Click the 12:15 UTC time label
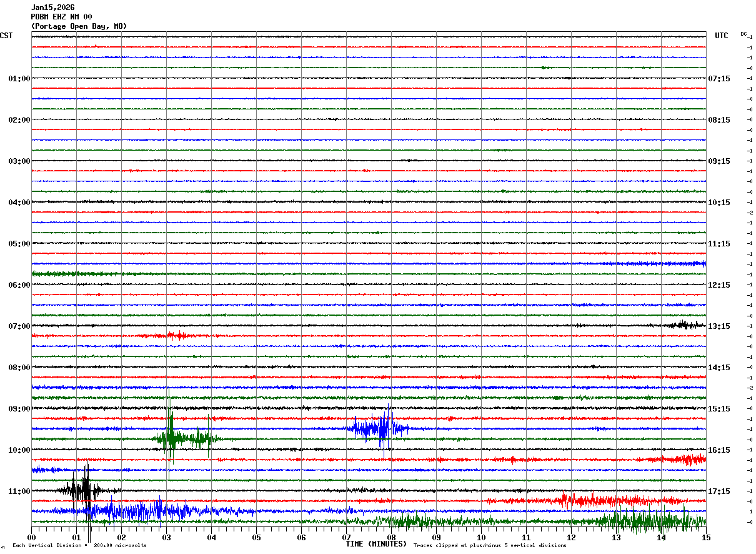 pyautogui.click(x=719, y=285)
